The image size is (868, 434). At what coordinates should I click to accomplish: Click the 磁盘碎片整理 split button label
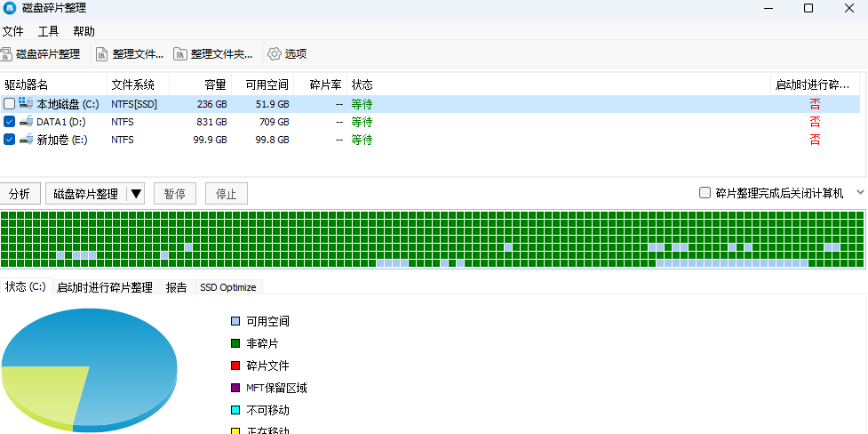(86, 194)
